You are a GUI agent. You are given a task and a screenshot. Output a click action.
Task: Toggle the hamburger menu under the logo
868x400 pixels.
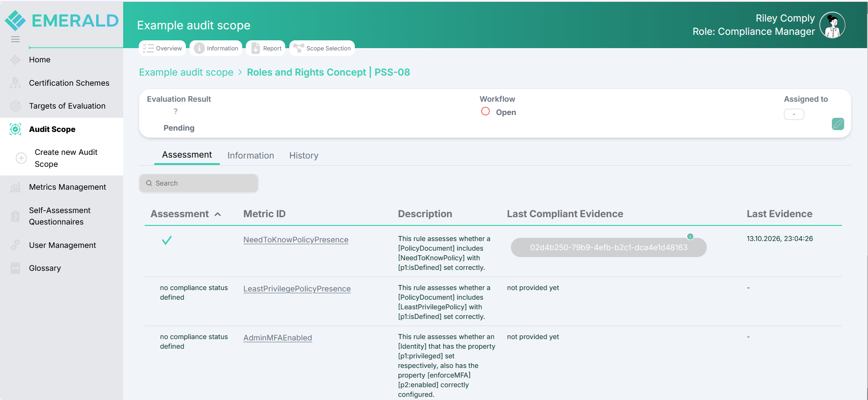click(15, 39)
